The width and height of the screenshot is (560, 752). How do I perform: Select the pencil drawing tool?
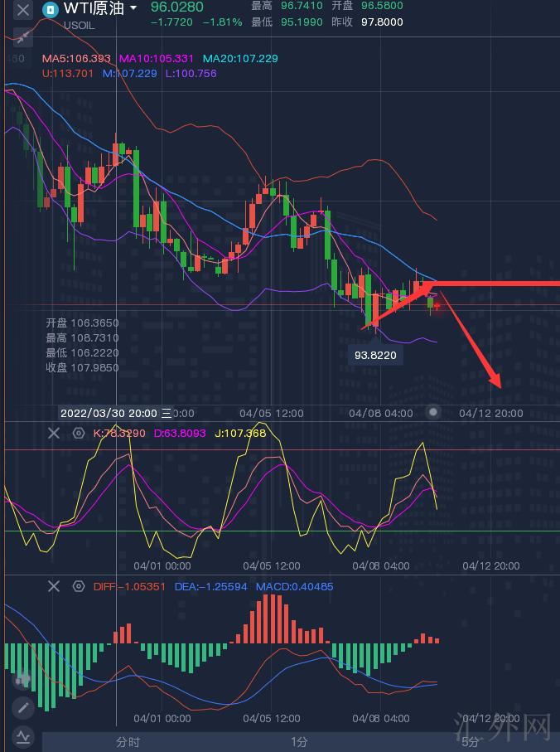click(23, 707)
